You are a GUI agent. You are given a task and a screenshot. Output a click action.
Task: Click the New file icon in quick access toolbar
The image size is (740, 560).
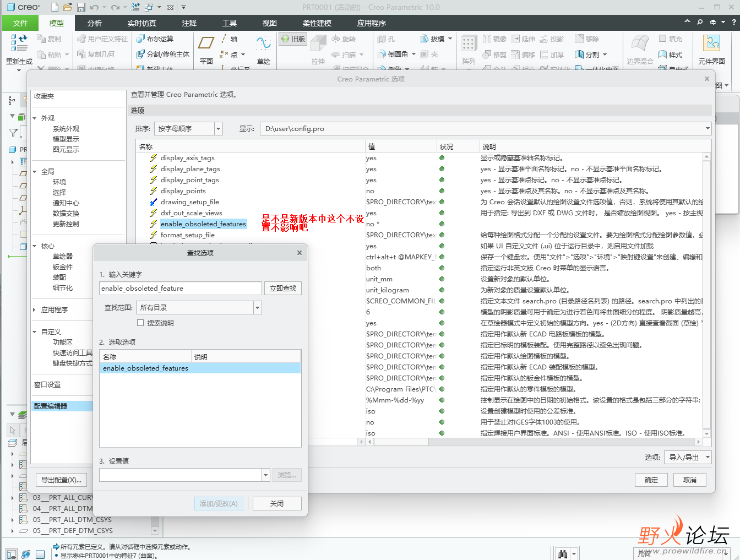(x=55, y=7)
